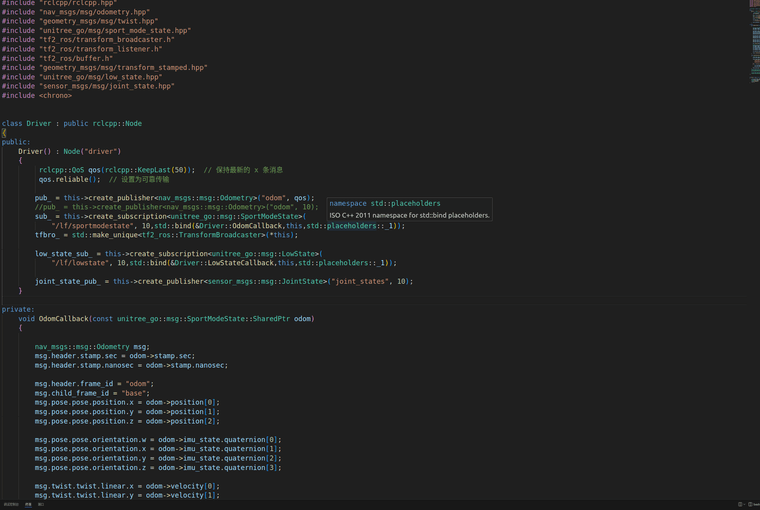The width and height of the screenshot is (760, 510).
Task: Click the 'msg.pose.pose.orientation.w' line
Action: point(158,440)
